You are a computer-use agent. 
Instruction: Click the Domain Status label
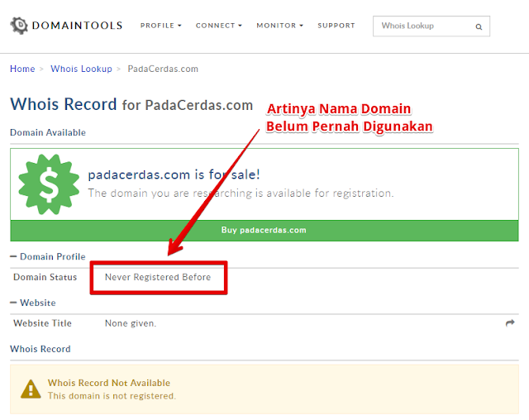click(x=45, y=277)
